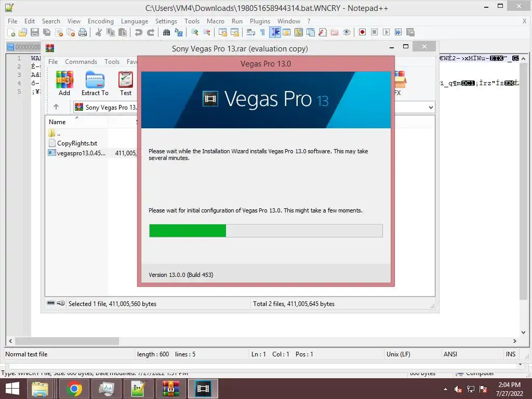532x399 pixels.
Task: Click the Unix (LF) status bar field
Action: (x=398, y=354)
